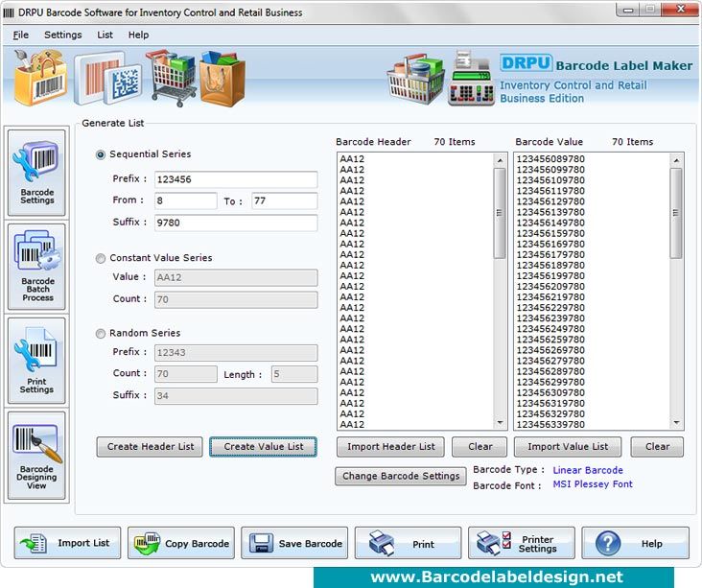Switch to Barcode Designing View
702x588 pixels.
(x=36, y=456)
